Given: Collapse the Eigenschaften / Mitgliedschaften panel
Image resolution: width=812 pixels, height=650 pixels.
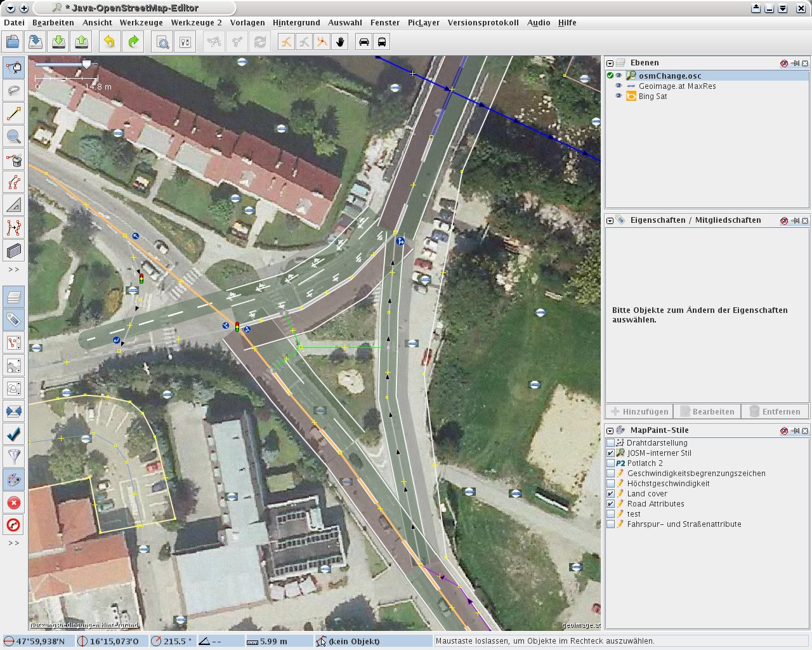Looking at the screenshot, I should (x=610, y=220).
